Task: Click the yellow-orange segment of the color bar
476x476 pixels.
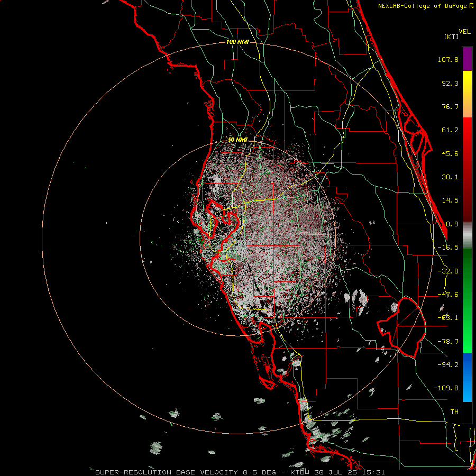Action: (x=467, y=94)
